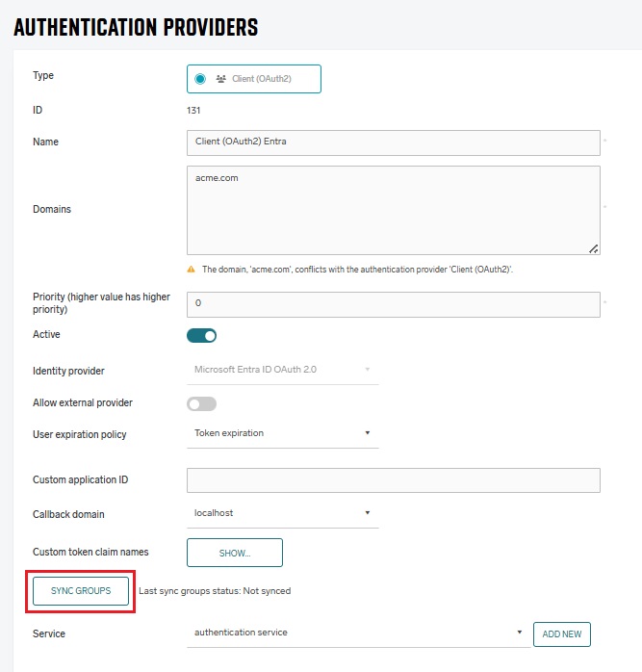Add a new service
Image resolution: width=642 pixels, height=672 pixels.
(561, 633)
